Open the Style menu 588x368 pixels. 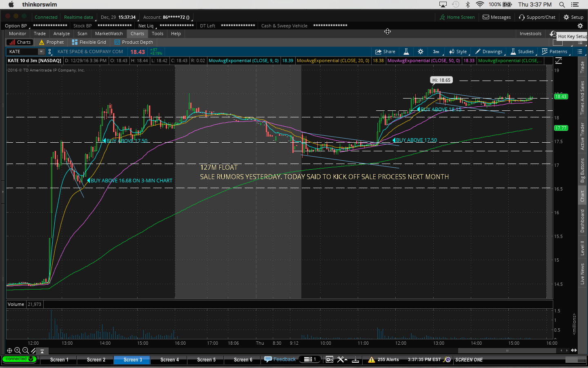(x=458, y=52)
